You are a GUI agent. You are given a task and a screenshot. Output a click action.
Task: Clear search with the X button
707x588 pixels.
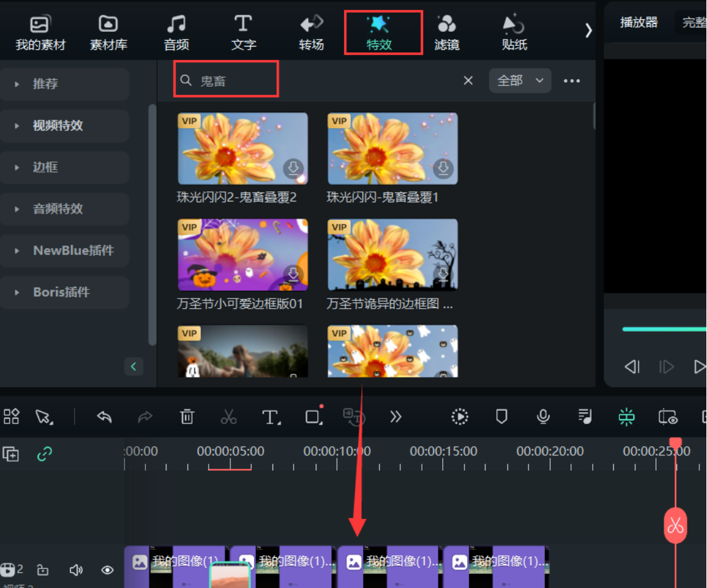point(468,80)
